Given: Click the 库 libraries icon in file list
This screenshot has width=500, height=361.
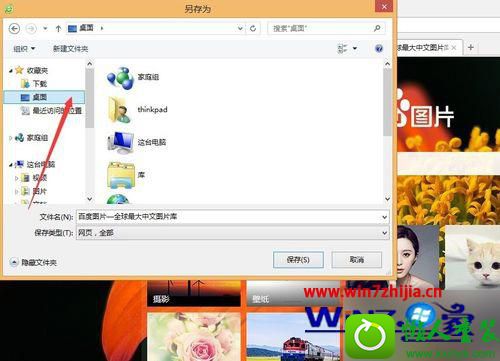Looking at the screenshot, I should (x=121, y=175).
